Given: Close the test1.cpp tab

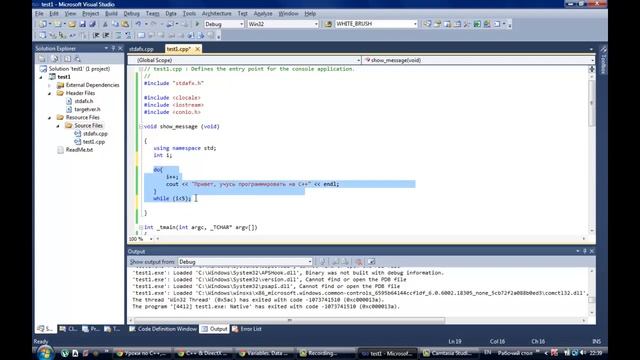Looking at the screenshot, I should (x=198, y=49).
